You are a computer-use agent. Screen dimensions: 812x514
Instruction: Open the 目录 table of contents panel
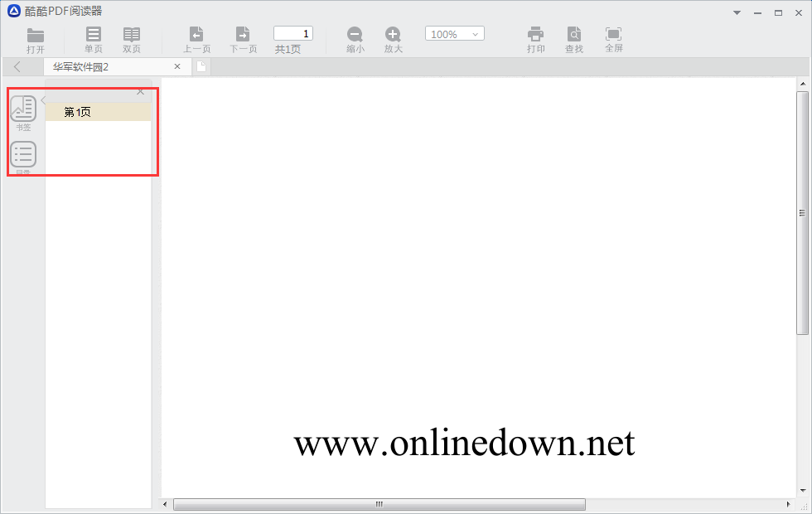coord(23,158)
